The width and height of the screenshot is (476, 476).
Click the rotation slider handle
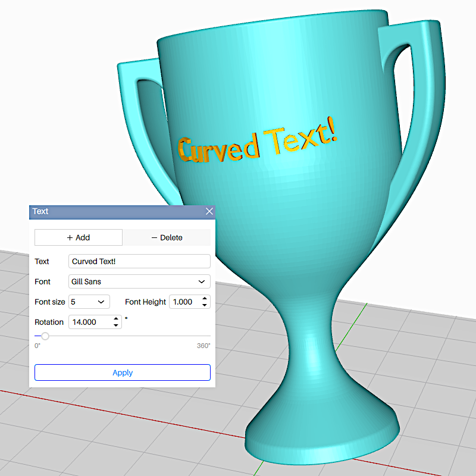45,336
